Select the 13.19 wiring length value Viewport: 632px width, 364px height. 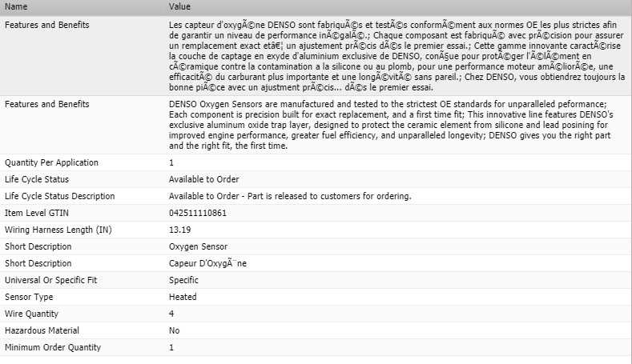coord(179,230)
